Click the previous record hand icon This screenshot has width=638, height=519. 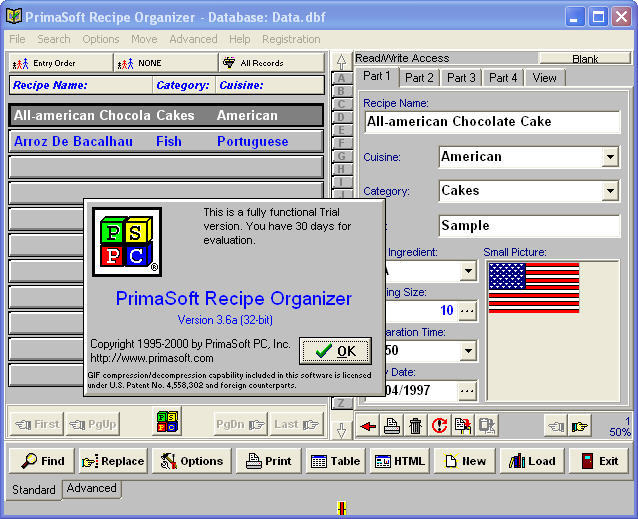(556, 426)
